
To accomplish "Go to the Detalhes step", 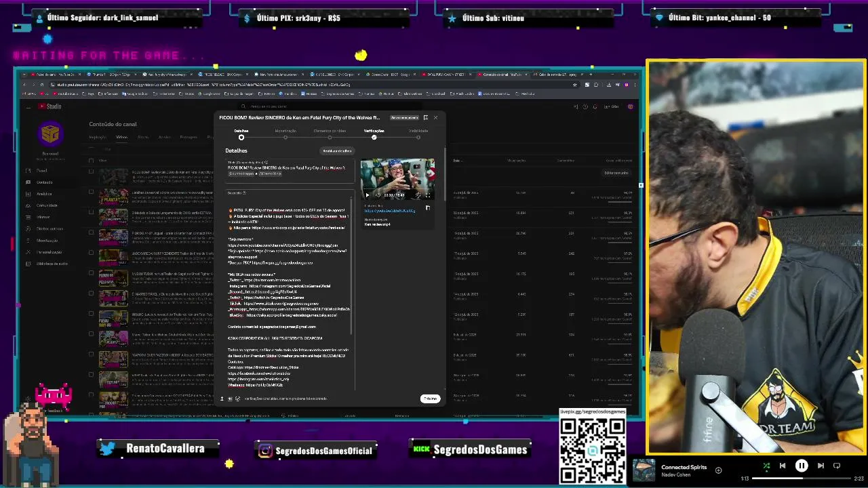I will pyautogui.click(x=241, y=134).
